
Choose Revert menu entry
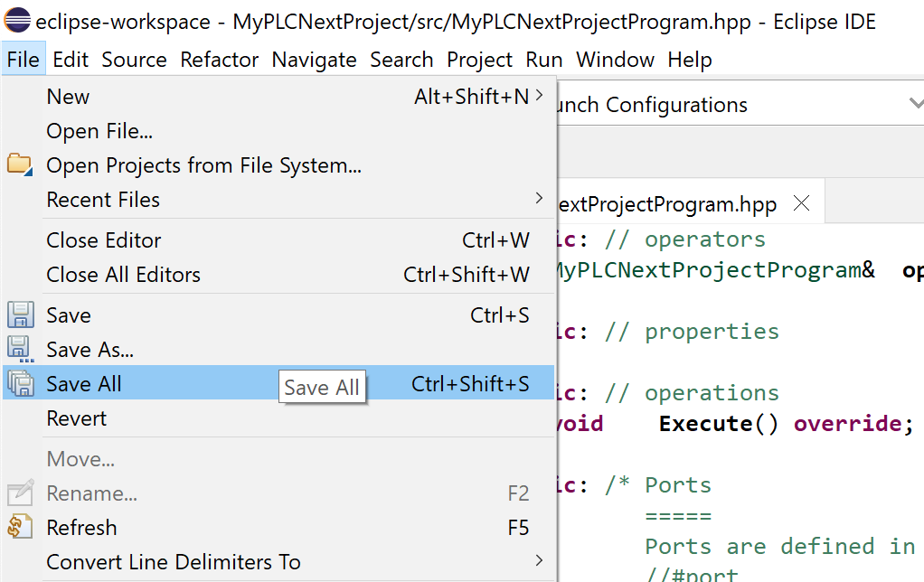coord(278,418)
